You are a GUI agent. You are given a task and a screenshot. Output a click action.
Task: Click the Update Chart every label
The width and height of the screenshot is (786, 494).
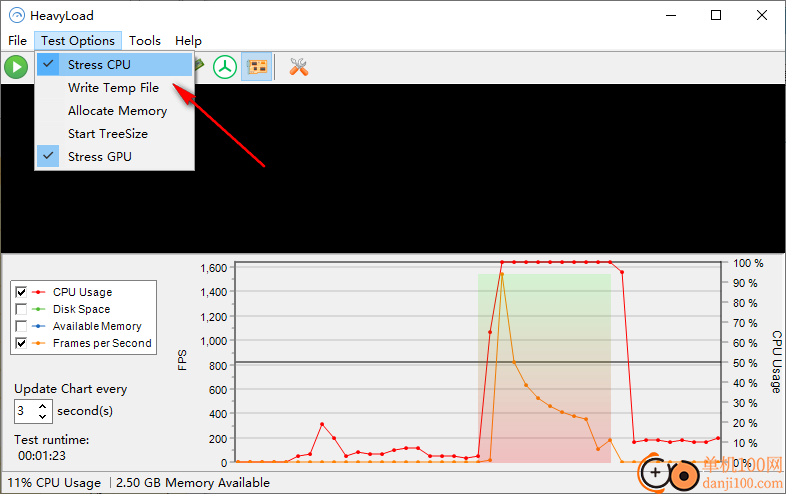pyautogui.click(x=71, y=389)
